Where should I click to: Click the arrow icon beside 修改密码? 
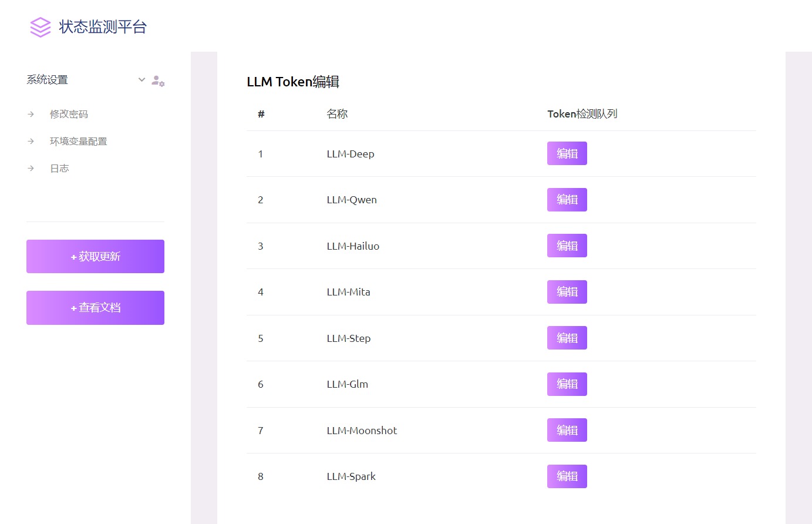[x=31, y=114]
